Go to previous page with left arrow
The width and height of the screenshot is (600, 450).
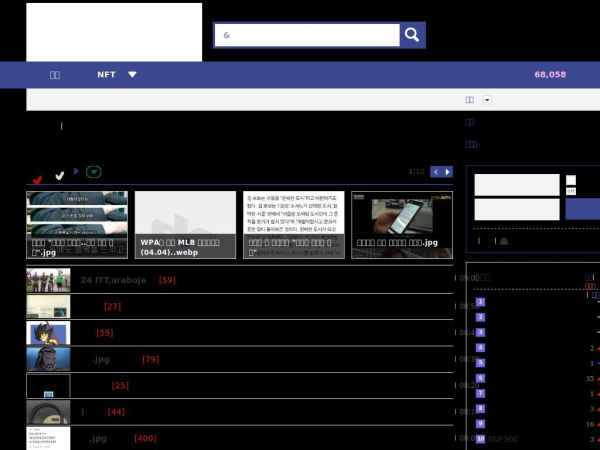coord(435,172)
